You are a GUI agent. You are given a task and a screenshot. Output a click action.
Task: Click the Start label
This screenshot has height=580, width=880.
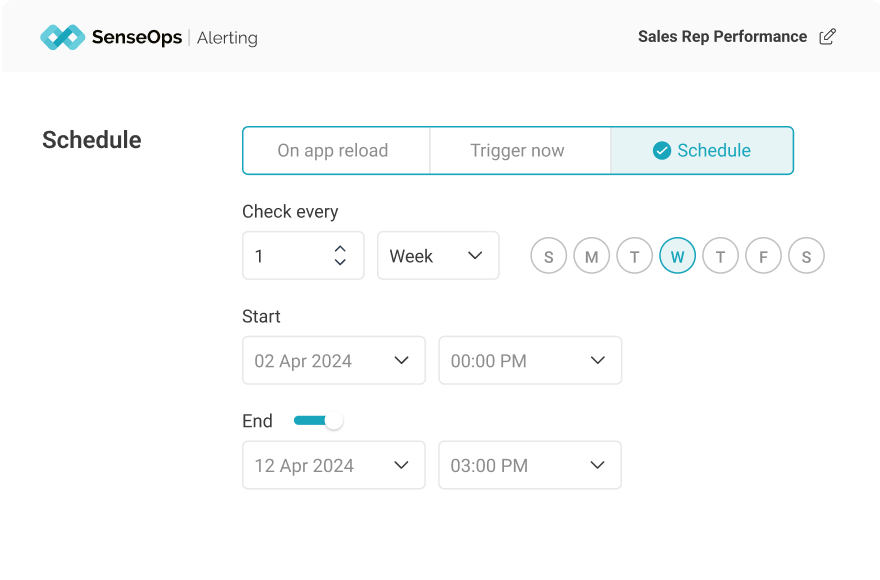tap(261, 317)
